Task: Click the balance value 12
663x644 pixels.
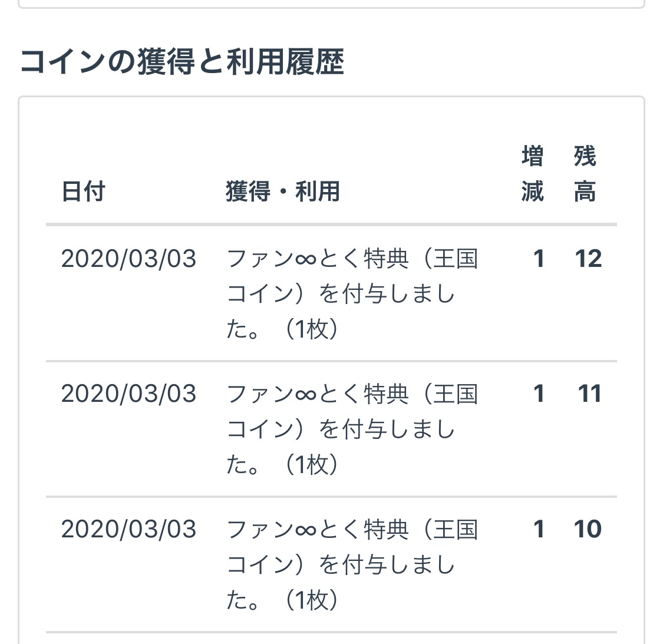Action: click(x=588, y=259)
